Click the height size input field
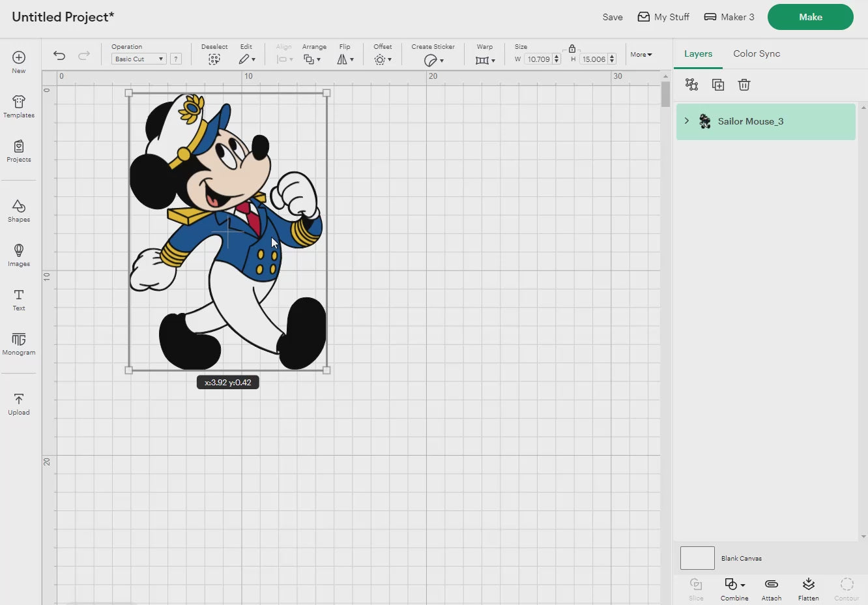Viewport: 868px width, 605px height. 594,59
